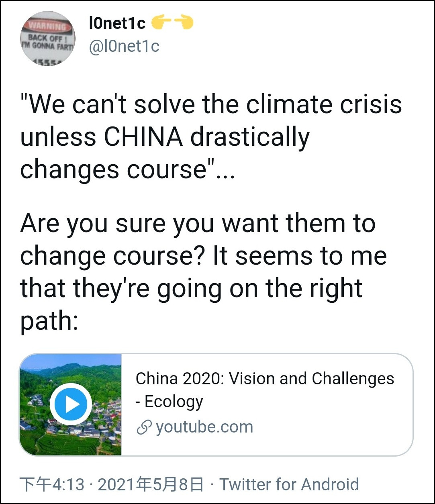Viewport: 435px width, 504px height.
Task: Click the 2021年5月8日 date
Action: point(151,484)
